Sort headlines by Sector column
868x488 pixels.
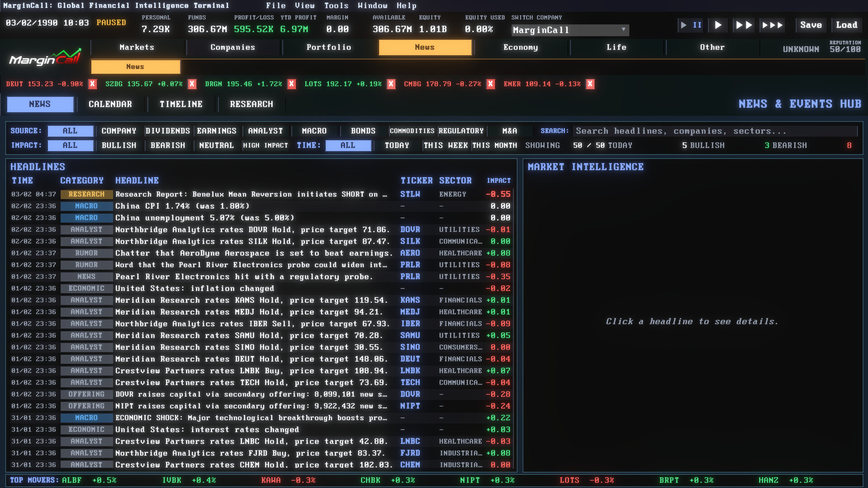[455, 181]
